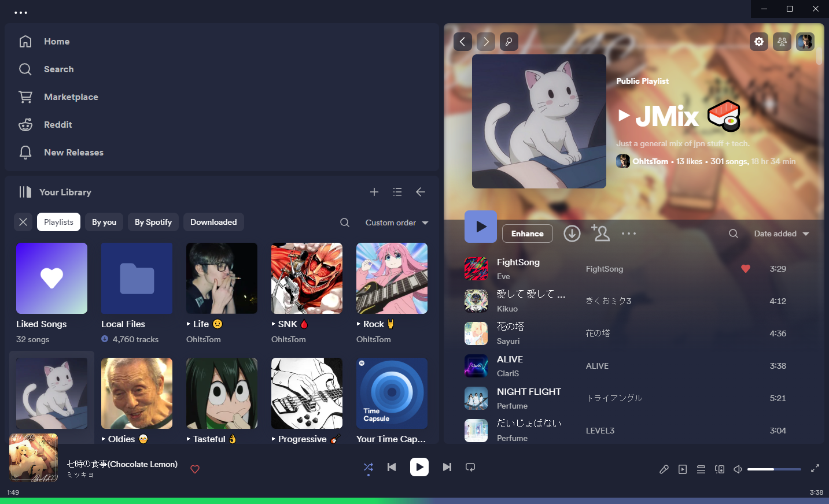Clear the library filters with X

tap(23, 222)
